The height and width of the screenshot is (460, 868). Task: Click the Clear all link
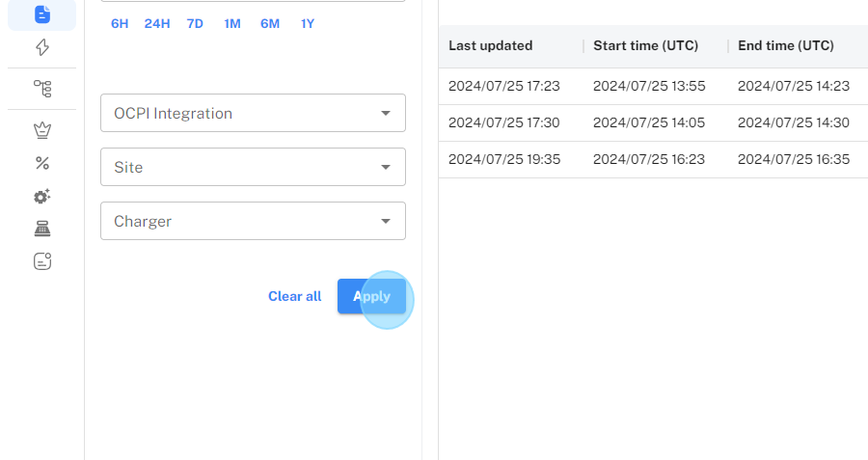coord(294,296)
